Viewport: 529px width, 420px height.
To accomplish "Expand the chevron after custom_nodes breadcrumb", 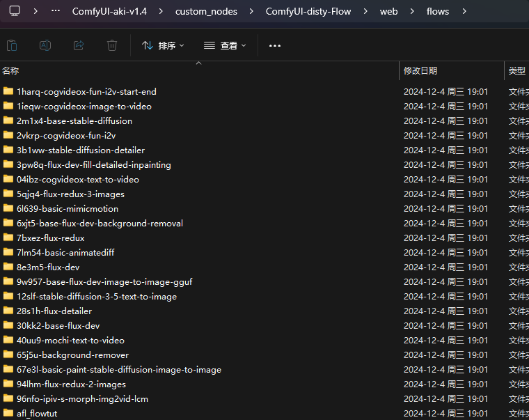I will [x=251, y=11].
